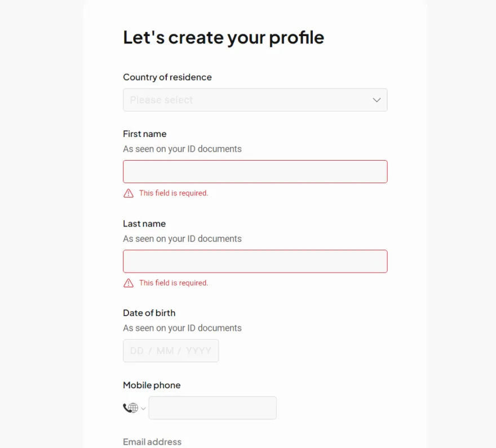The width and height of the screenshot is (496, 448).
Task: Click Last name's 'This field is required' message
Action: coord(174,283)
